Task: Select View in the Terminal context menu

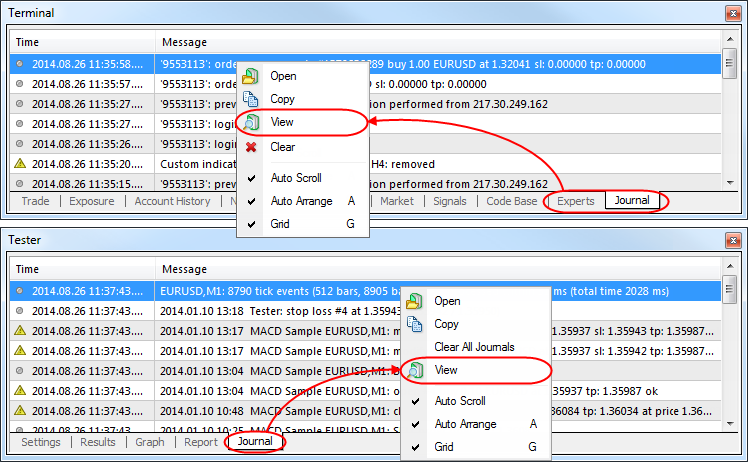Action: 282,122
